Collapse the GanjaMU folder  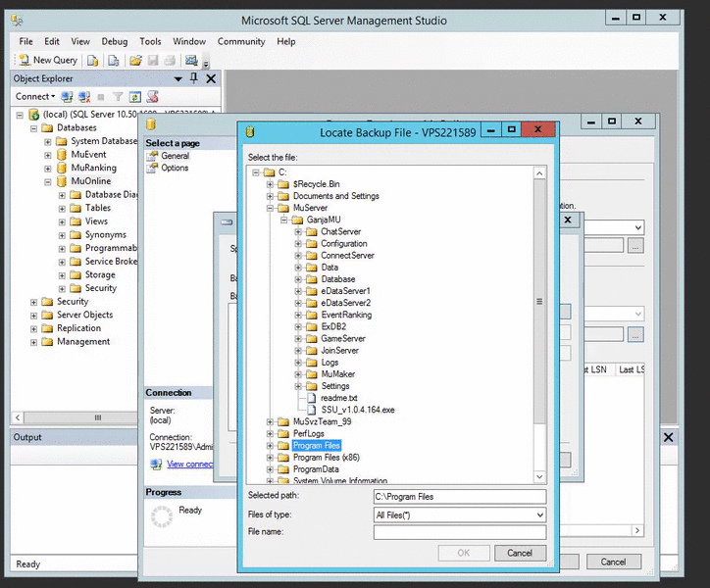[x=284, y=220]
